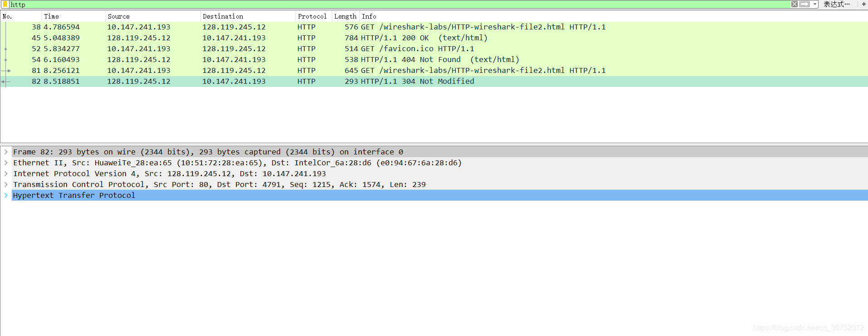Viewport: 868px width, 336px height.
Task: Select packet 81 GET request row
Action: 434,71
